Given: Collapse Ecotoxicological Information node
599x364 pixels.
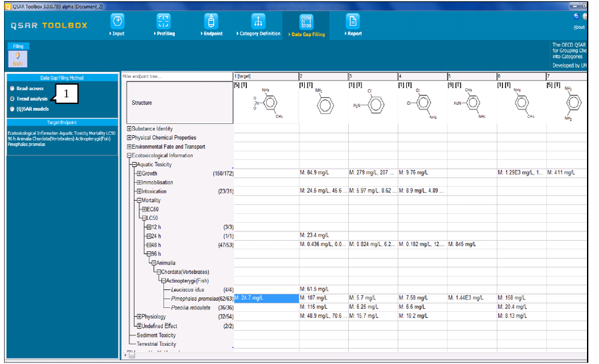Looking at the screenshot, I should pos(129,155).
